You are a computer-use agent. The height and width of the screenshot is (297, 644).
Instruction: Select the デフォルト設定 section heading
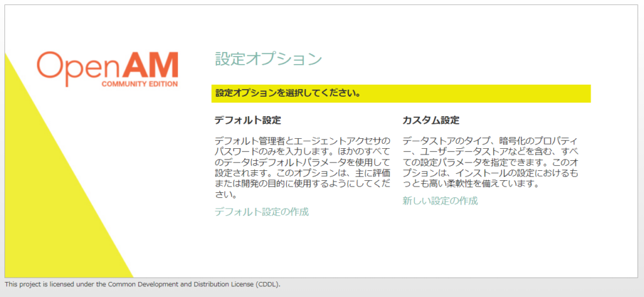248,121
